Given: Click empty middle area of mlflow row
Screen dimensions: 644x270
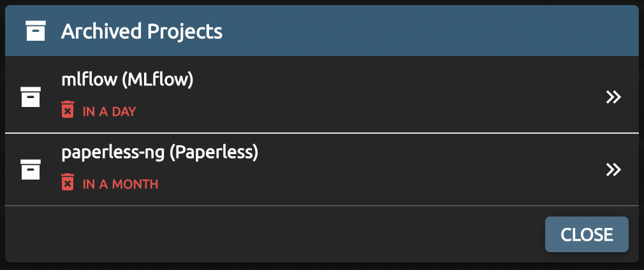Looking at the screenshot, I should tap(383, 97).
